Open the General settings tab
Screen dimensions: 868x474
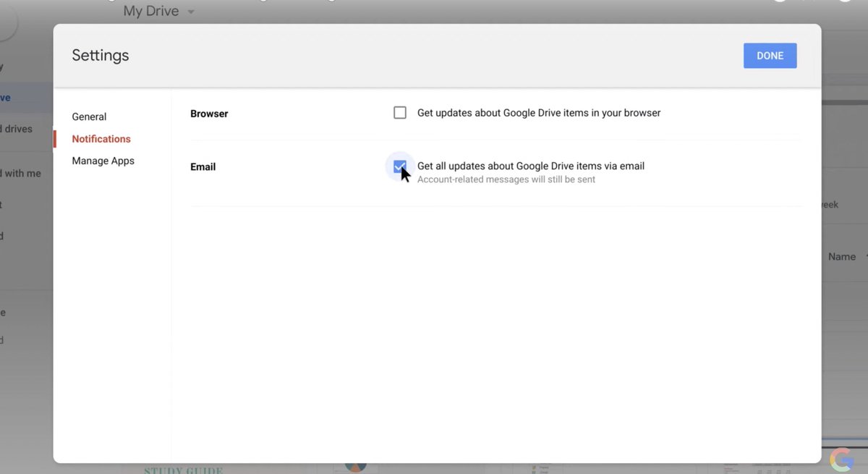point(89,117)
